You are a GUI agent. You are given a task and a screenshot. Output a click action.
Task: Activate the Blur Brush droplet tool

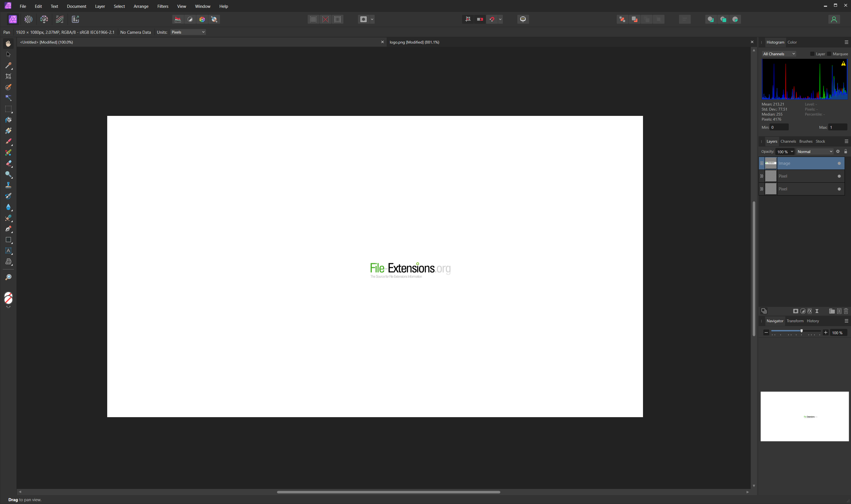[x=8, y=207]
